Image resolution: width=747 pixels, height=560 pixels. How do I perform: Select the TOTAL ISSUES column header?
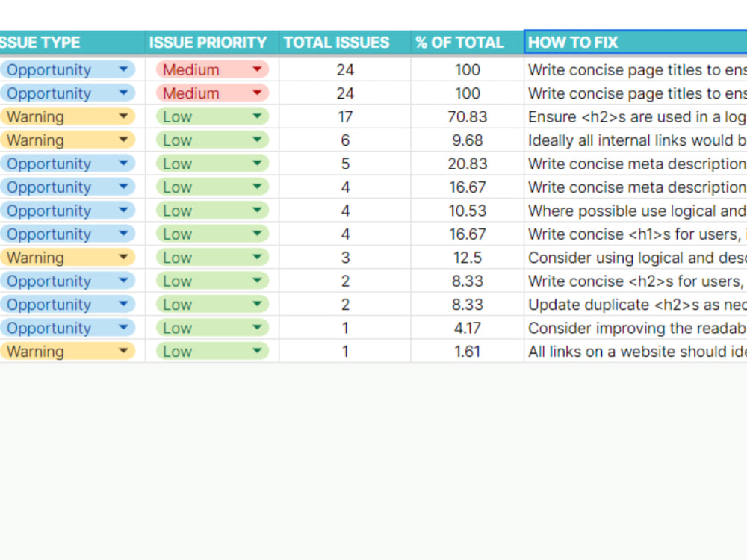(x=344, y=43)
